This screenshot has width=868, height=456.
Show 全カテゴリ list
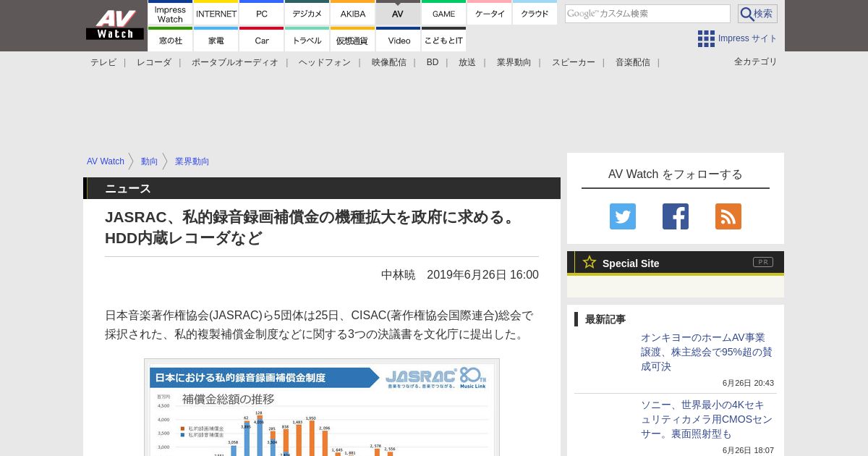pos(756,62)
